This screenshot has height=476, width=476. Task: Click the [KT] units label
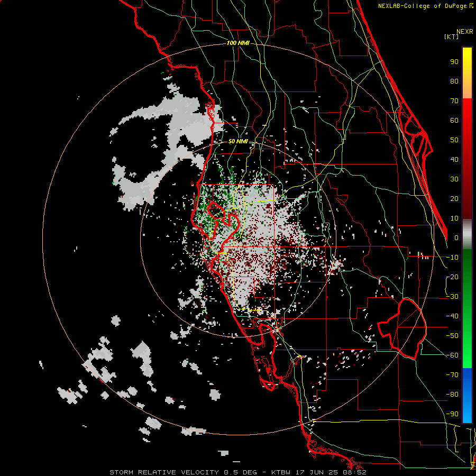[x=452, y=36]
